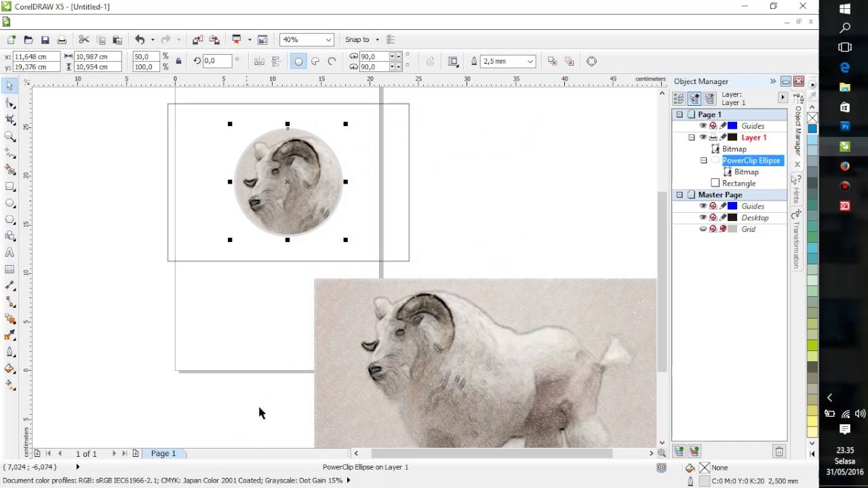Choose the Text tool
The width and height of the screenshot is (868, 488).
(9, 253)
